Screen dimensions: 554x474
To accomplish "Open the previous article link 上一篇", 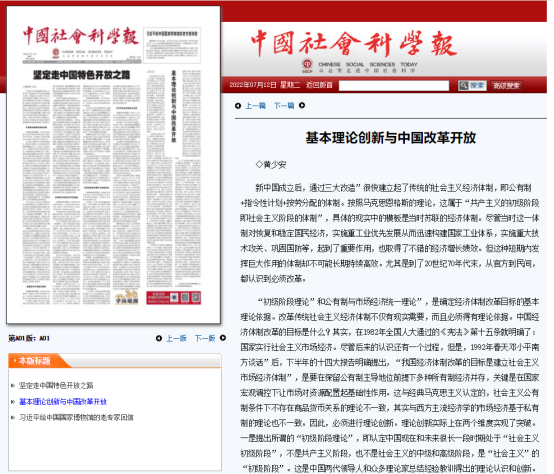I will 255,106.
